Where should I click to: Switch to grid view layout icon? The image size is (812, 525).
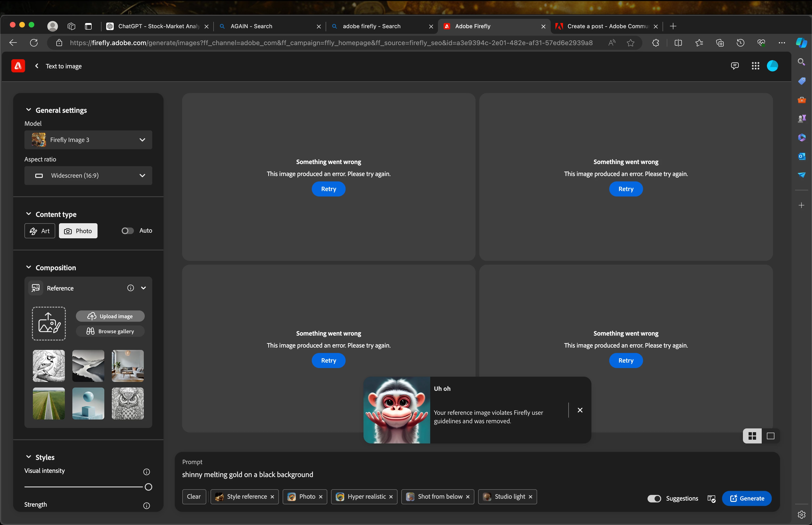(752, 436)
